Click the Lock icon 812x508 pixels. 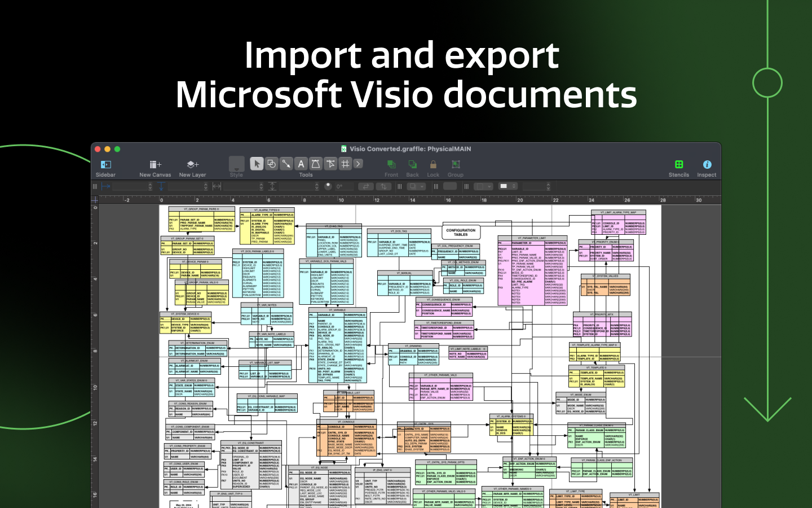tap(433, 164)
